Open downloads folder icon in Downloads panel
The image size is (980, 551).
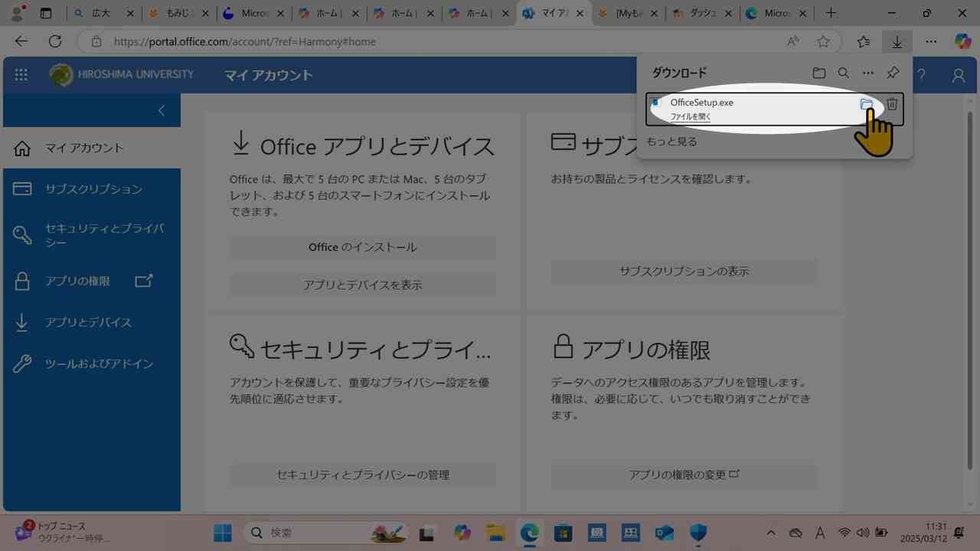(x=818, y=73)
